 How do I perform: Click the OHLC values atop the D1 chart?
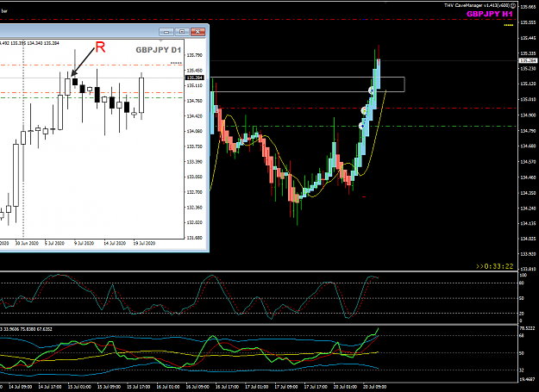(x=29, y=43)
